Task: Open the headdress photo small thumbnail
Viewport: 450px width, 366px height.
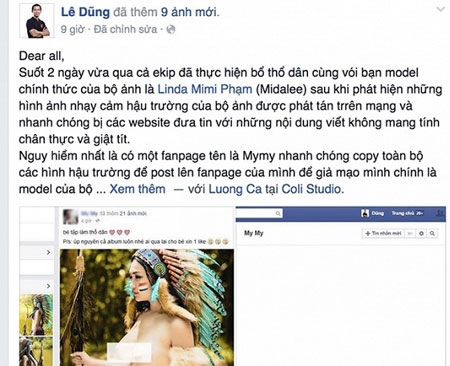Action: (36, 315)
